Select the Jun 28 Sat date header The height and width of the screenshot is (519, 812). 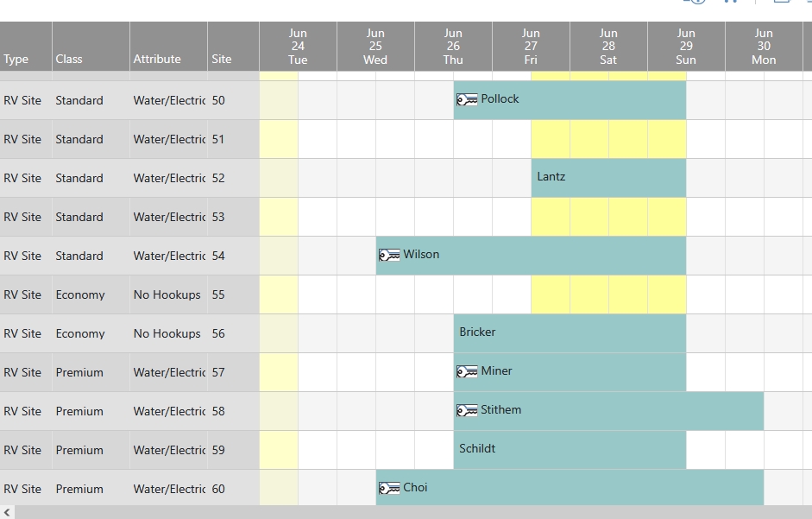click(x=608, y=46)
